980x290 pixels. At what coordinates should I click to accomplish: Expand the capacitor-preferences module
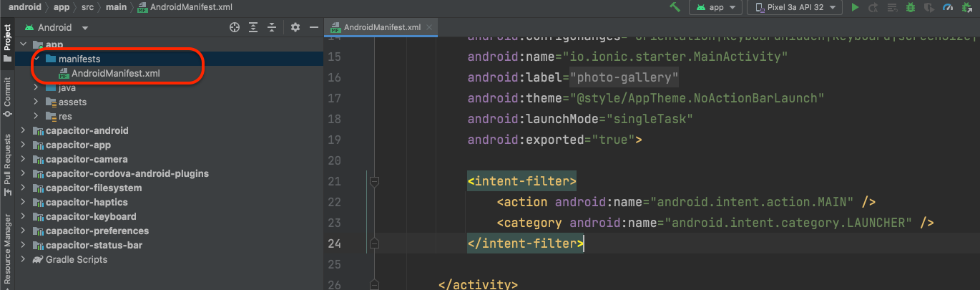tap(23, 231)
